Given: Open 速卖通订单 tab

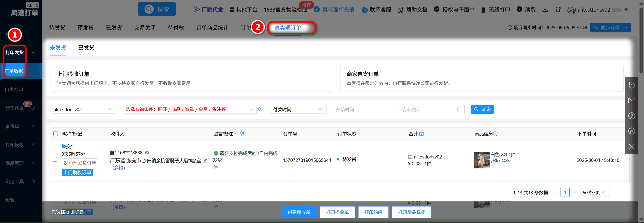Looking at the screenshot, I should coord(288,28).
